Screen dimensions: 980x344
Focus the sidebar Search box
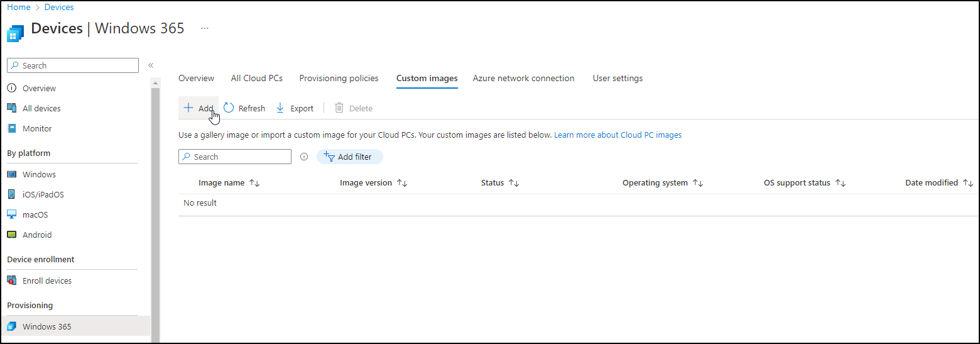click(73, 65)
